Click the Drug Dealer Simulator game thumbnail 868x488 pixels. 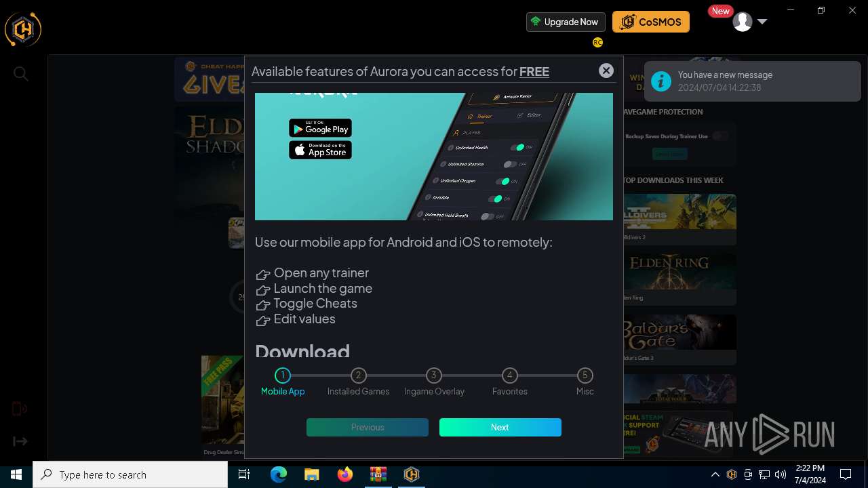point(222,401)
